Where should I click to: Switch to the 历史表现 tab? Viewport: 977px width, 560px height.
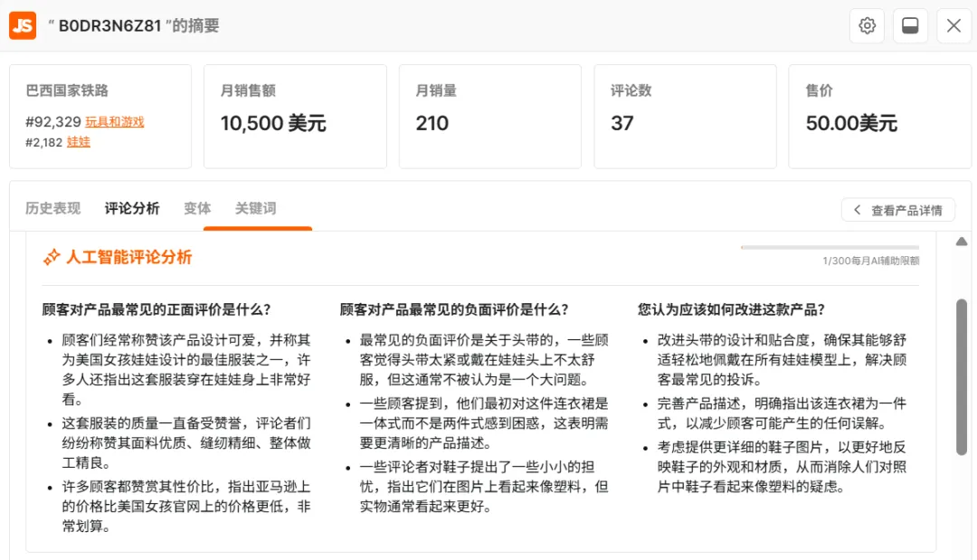coord(52,207)
